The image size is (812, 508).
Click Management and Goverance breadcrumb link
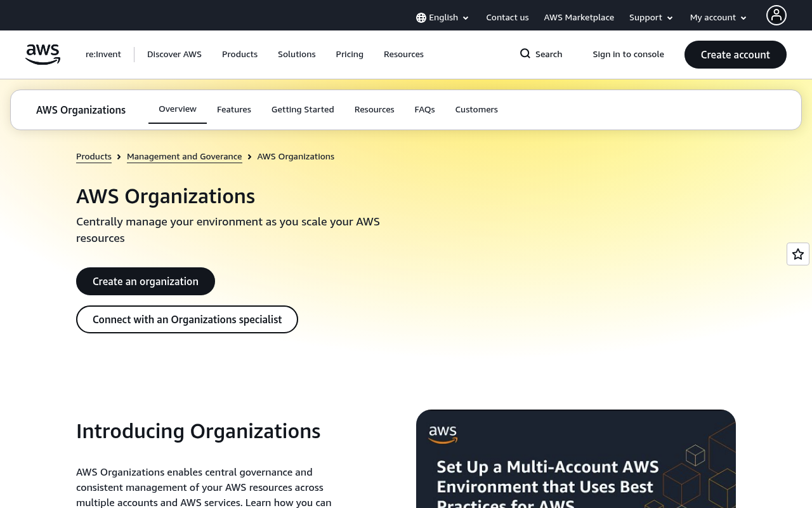click(185, 157)
